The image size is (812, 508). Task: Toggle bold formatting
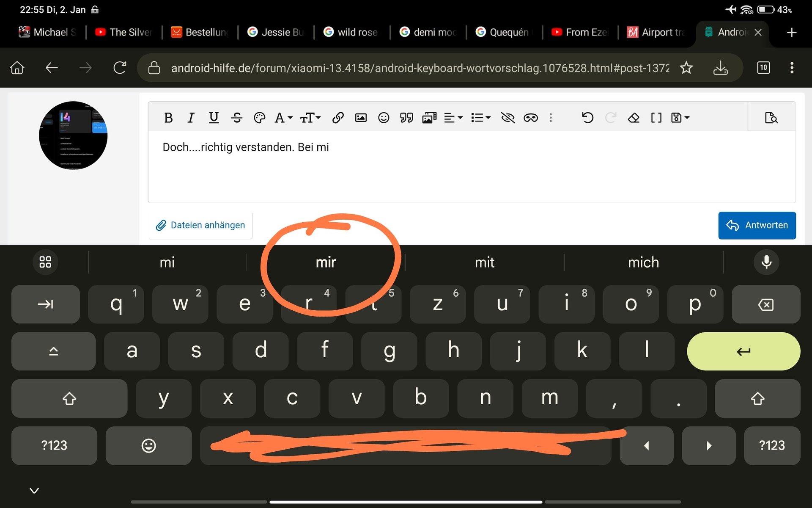point(168,118)
